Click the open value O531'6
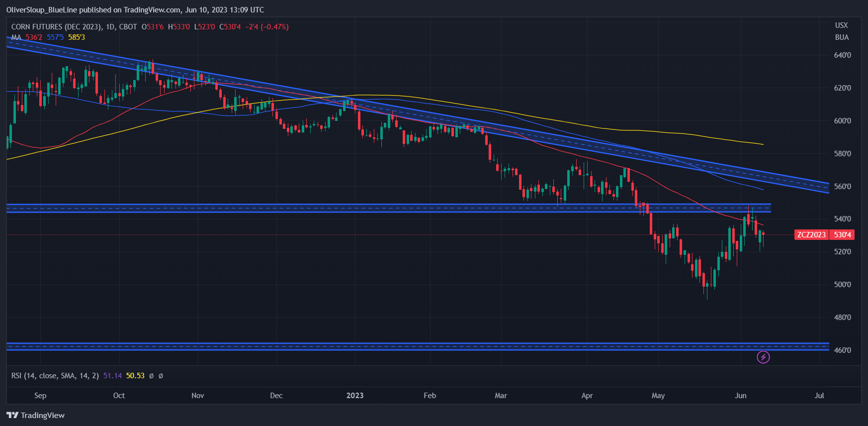This screenshot has height=426, width=868. (153, 27)
